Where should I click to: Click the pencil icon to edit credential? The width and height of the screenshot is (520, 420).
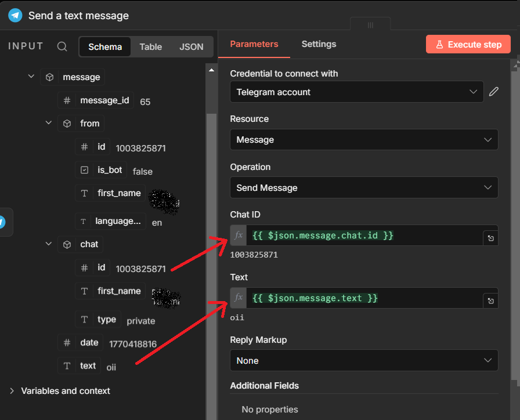494,92
